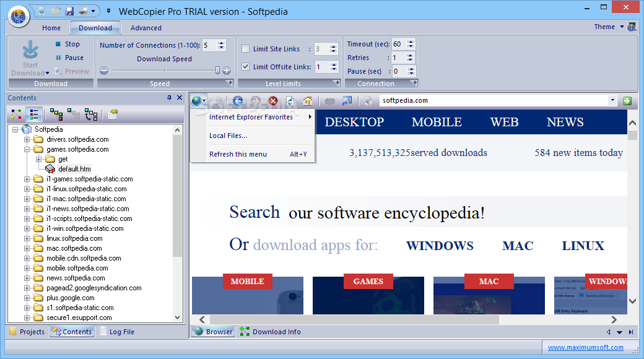644x359 pixels.
Task: Click the collapse tree levels icon in Contents
Action: point(74,114)
